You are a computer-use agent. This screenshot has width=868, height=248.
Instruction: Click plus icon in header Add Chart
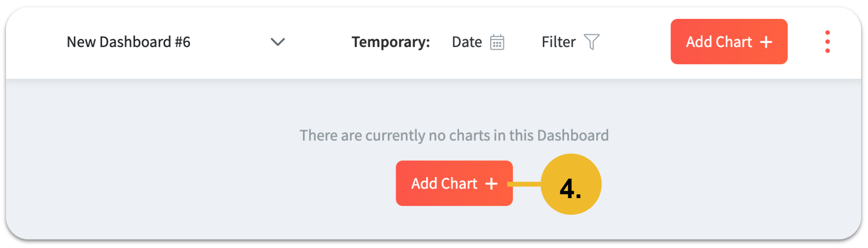[x=766, y=42]
